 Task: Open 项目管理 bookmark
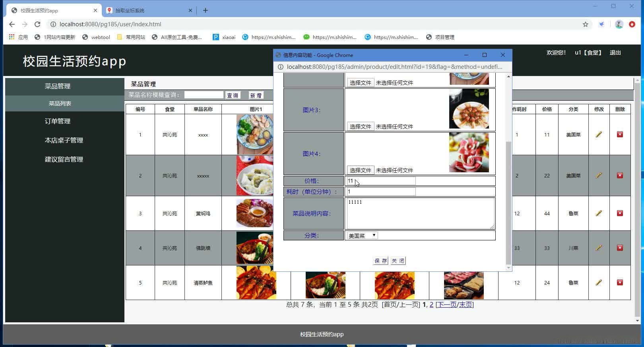coord(440,37)
